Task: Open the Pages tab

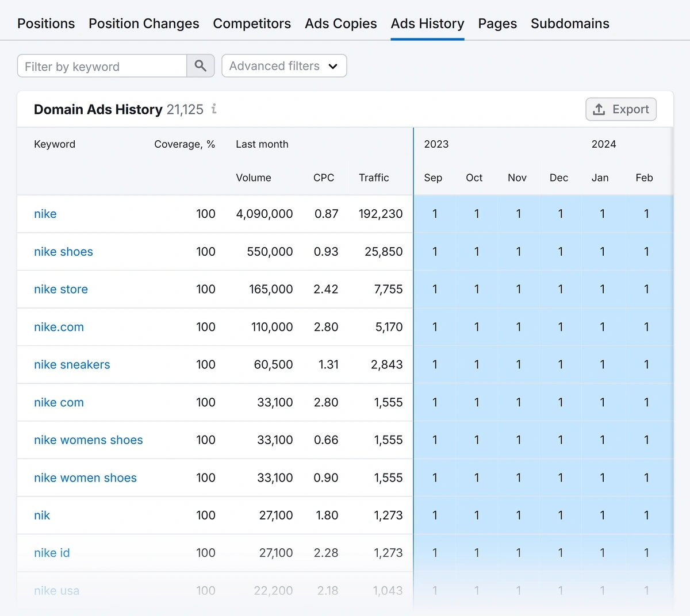Action: tap(497, 24)
